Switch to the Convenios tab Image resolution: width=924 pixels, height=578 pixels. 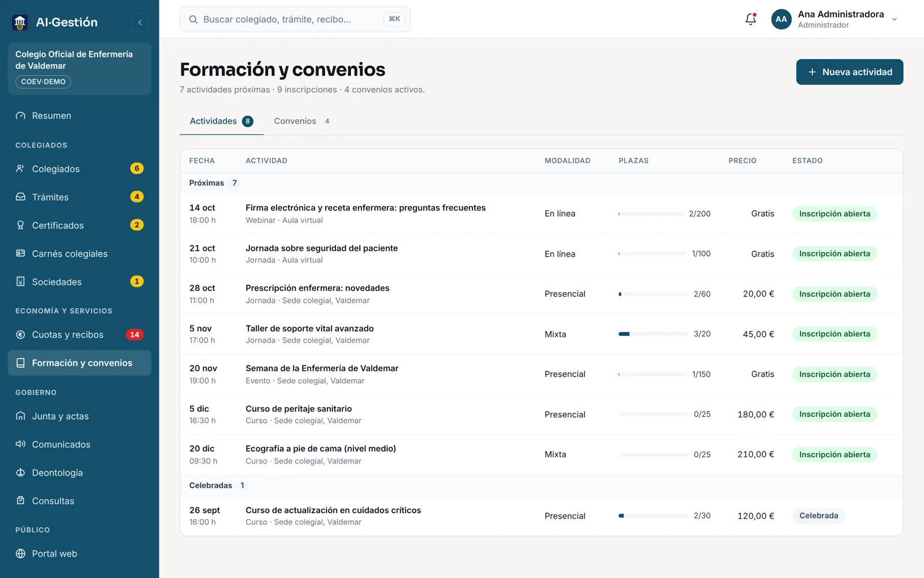(x=302, y=121)
